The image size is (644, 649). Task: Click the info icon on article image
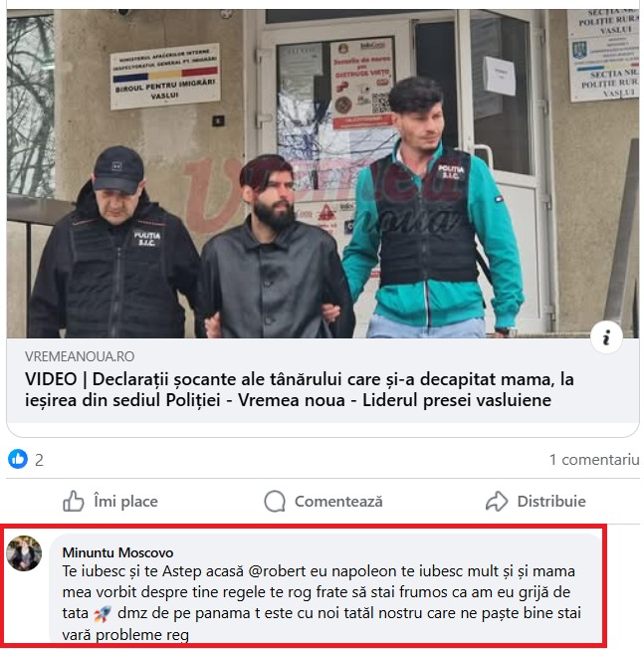tap(606, 337)
